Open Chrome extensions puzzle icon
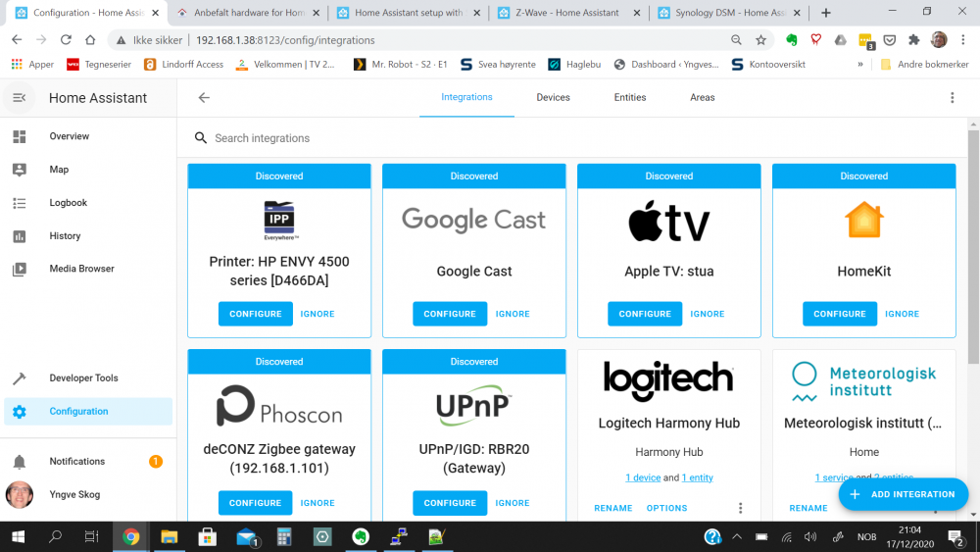The height and width of the screenshot is (552, 980). 913,40
